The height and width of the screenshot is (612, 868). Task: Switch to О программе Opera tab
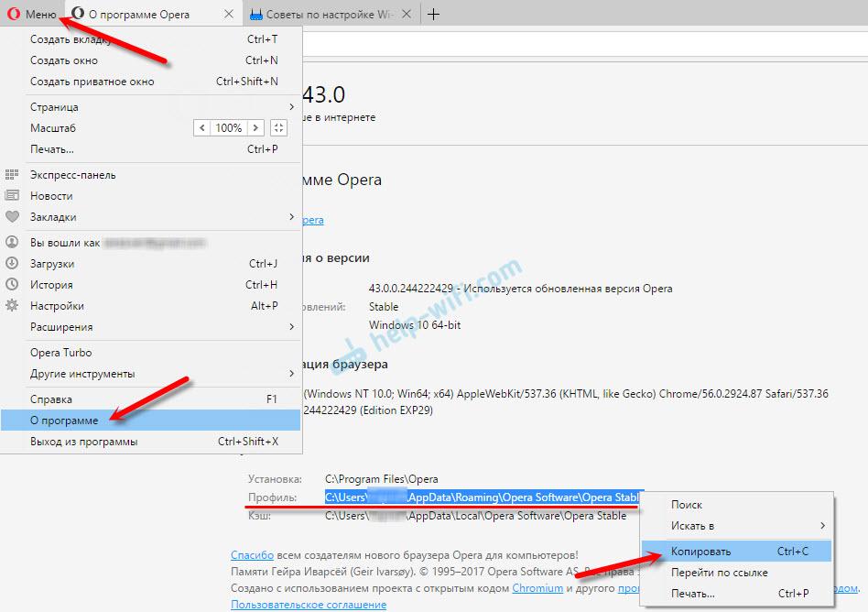point(153,15)
